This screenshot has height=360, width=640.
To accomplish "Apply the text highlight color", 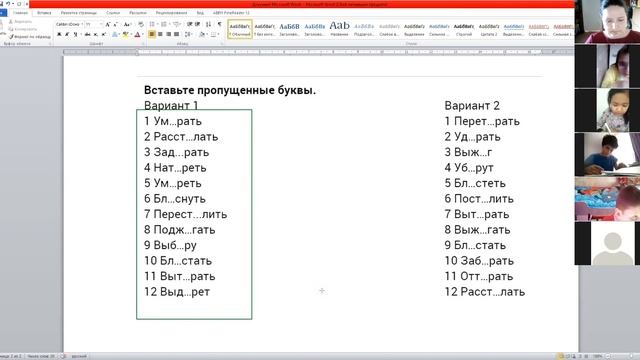I will [125, 34].
